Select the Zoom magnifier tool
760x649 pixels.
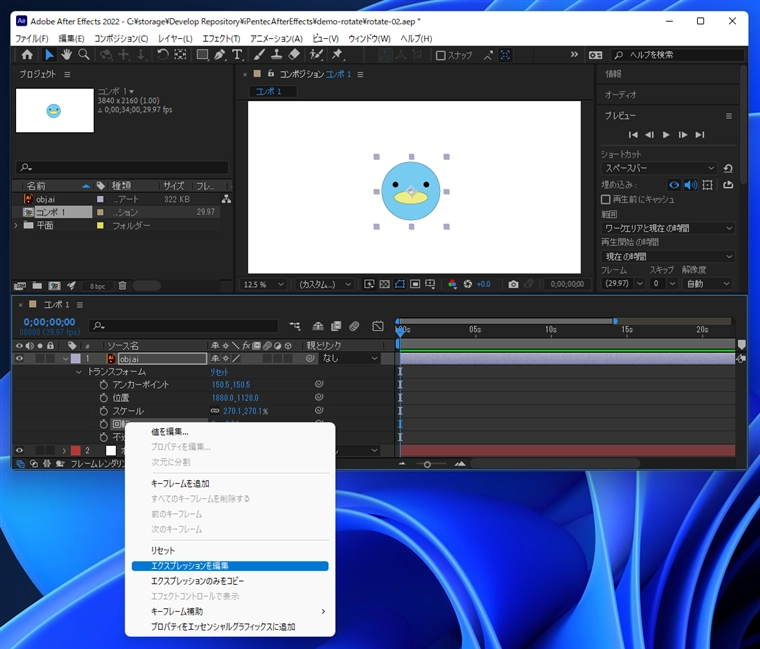pyautogui.click(x=84, y=55)
